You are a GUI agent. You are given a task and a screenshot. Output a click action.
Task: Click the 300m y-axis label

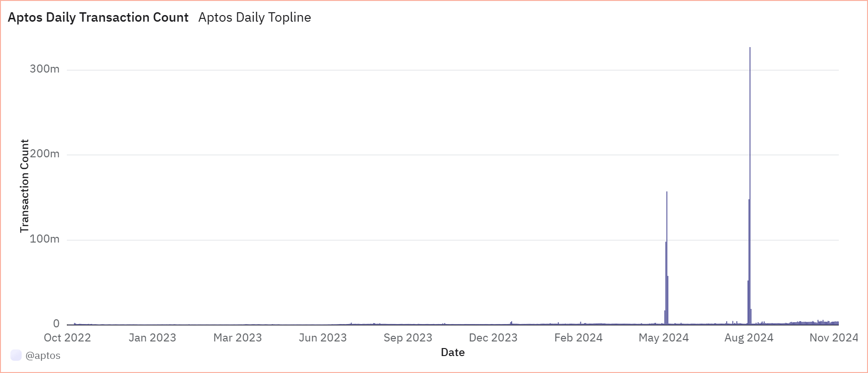click(45, 69)
